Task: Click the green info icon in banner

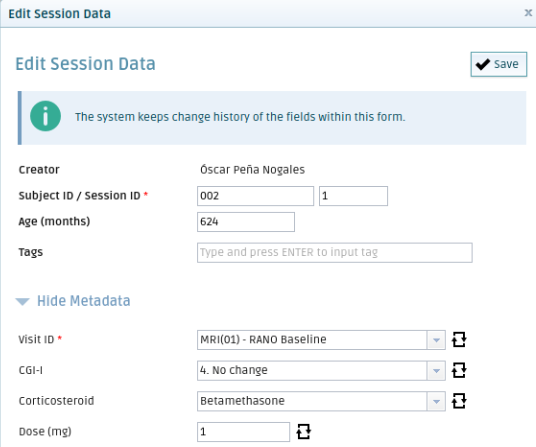Action: click(45, 116)
